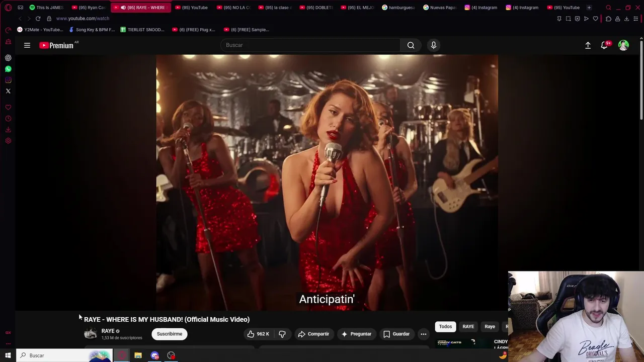
Task: Switch to '(95) la clase' tab
Action: (x=275, y=8)
